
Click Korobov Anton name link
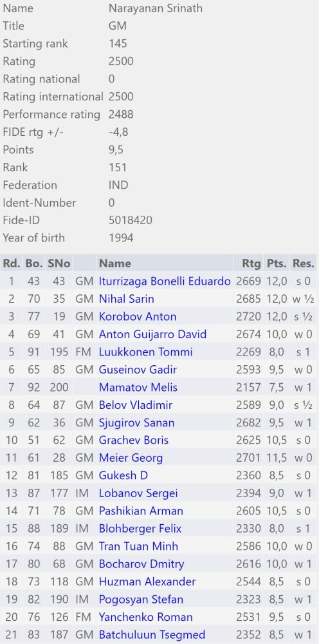[138, 317]
